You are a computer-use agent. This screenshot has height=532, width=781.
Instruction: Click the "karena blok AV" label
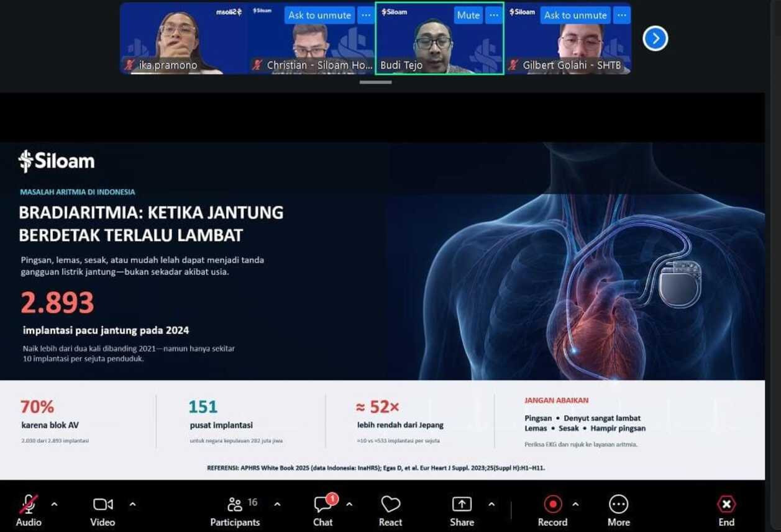50,425
